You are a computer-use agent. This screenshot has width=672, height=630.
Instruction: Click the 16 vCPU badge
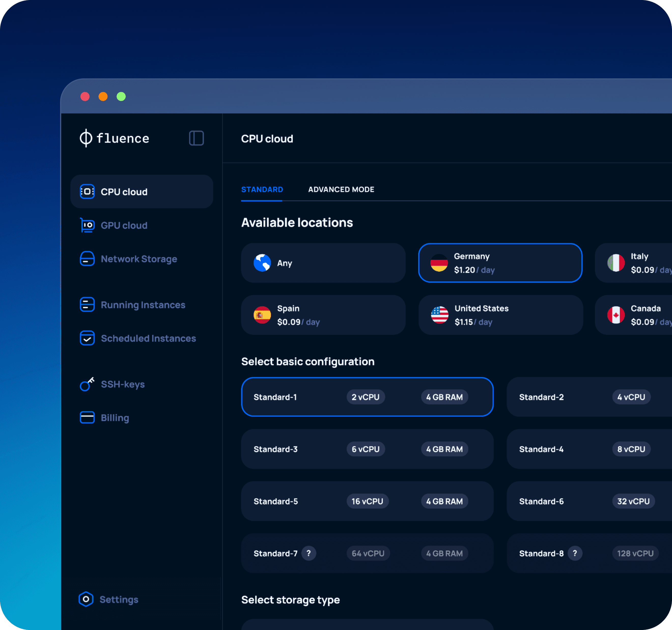point(368,501)
